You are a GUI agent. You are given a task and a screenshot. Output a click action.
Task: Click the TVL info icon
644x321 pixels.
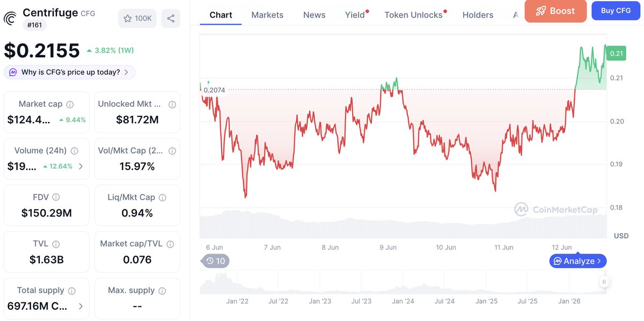[56, 244]
